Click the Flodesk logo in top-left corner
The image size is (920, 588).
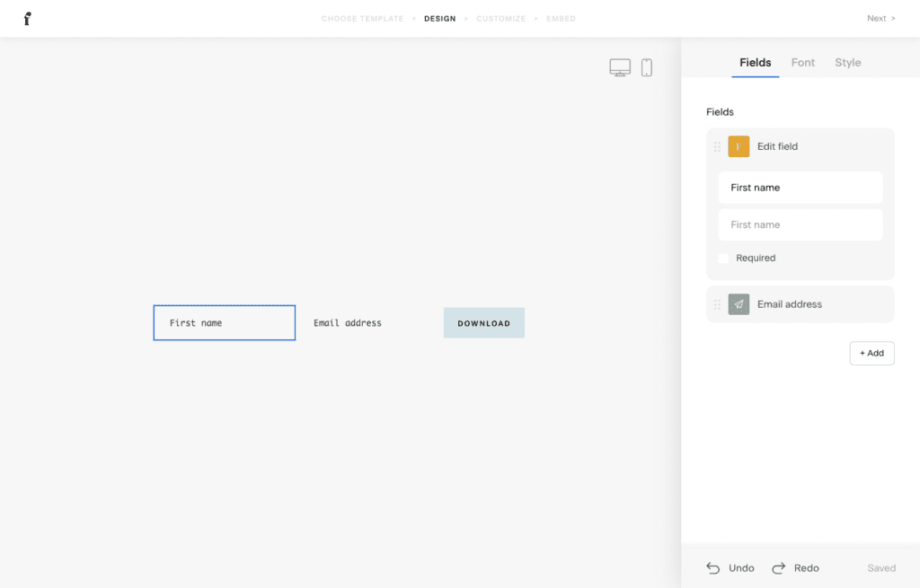[x=28, y=19]
